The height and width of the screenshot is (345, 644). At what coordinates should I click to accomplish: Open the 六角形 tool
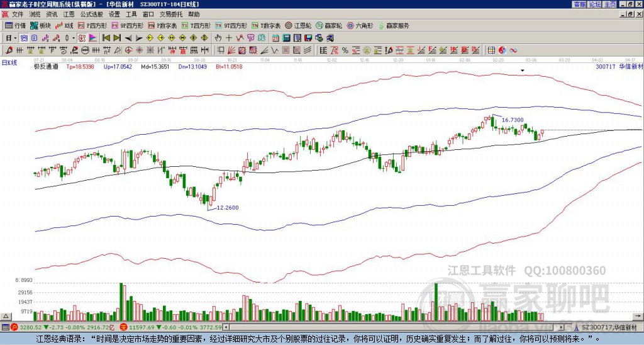coord(360,25)
